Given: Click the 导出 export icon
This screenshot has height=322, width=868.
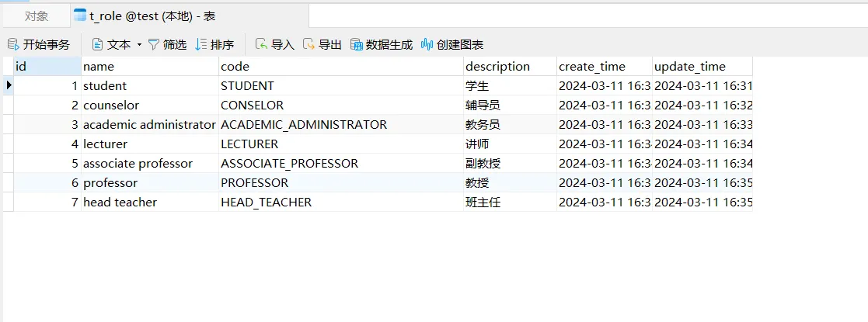Looking at the screenshot, I should pyautogui.click(x=309, y=44).
